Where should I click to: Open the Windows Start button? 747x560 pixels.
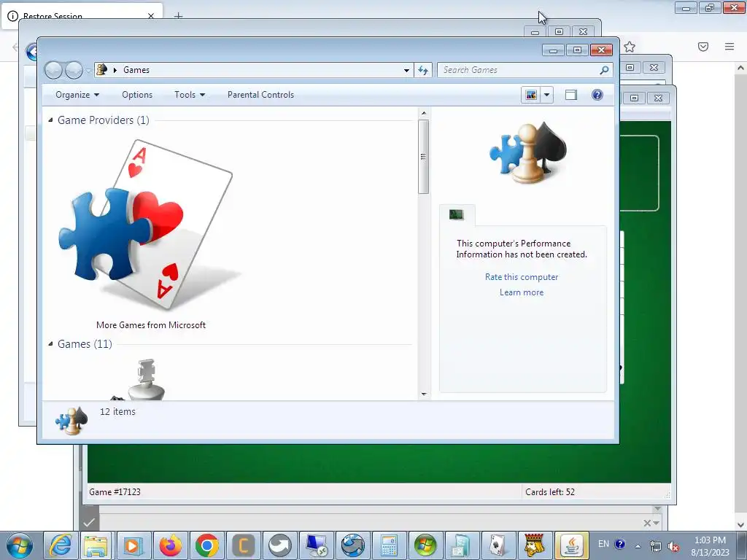coord(20,545)
